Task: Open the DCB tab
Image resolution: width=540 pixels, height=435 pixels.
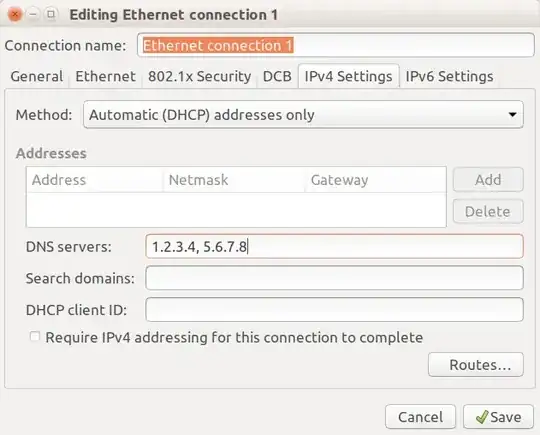Action: [x=277, y=76]
